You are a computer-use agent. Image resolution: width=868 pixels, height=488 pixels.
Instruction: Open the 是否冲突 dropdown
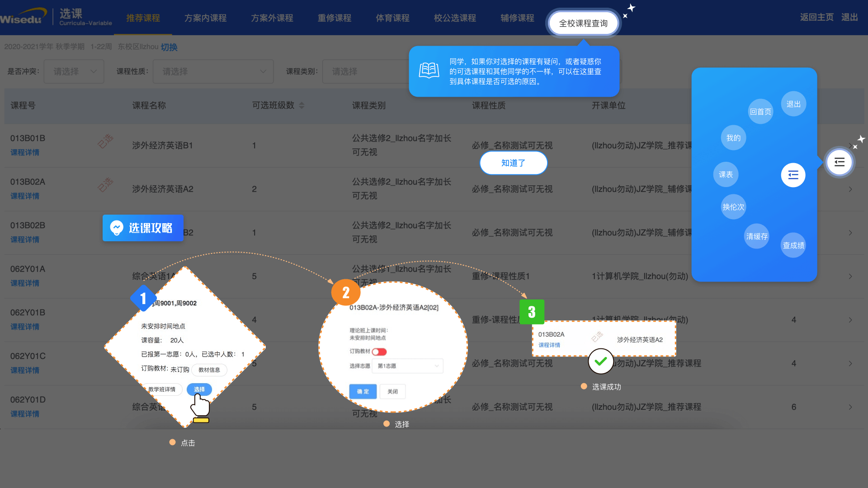[74, 71]
